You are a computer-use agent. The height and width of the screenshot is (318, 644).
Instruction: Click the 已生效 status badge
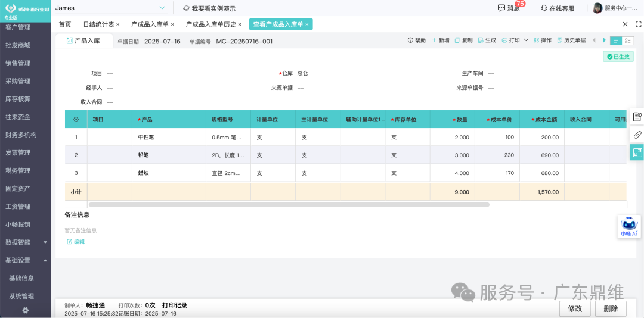[618, 57]
